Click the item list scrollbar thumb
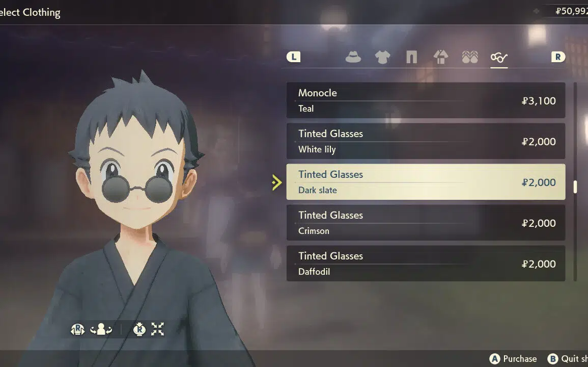 [575, 187]
